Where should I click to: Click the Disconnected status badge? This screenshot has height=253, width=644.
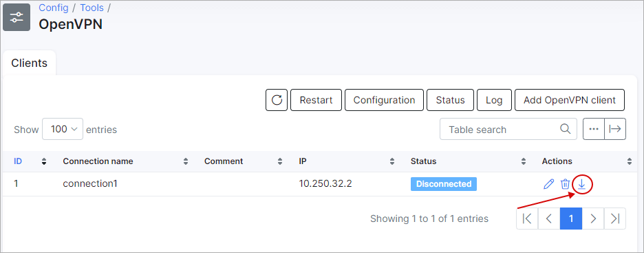click(444, 184)
